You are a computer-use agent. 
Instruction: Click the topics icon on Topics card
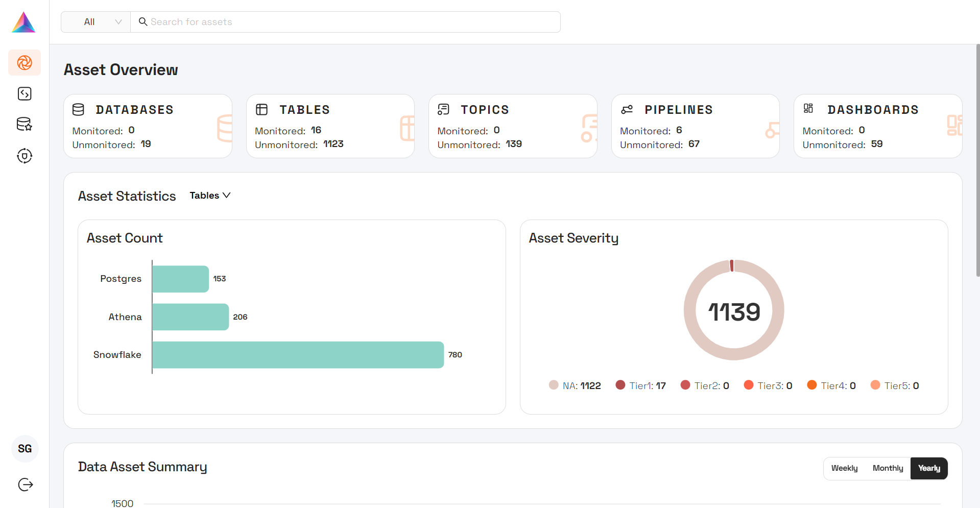[x=443, y=109]
